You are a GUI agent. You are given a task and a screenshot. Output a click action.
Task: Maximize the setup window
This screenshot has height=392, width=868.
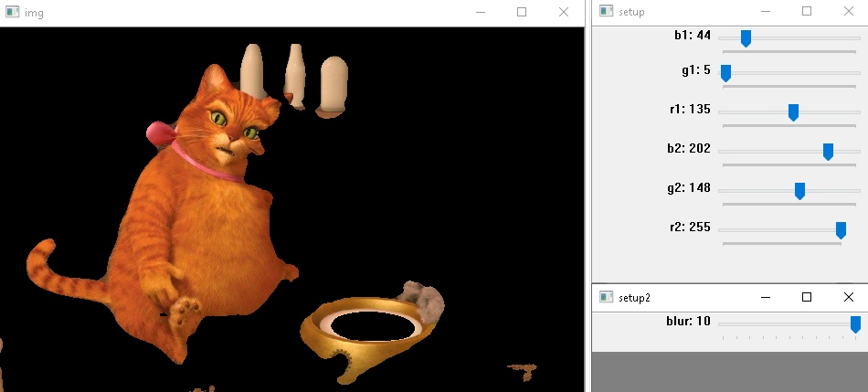coord(807,11)
